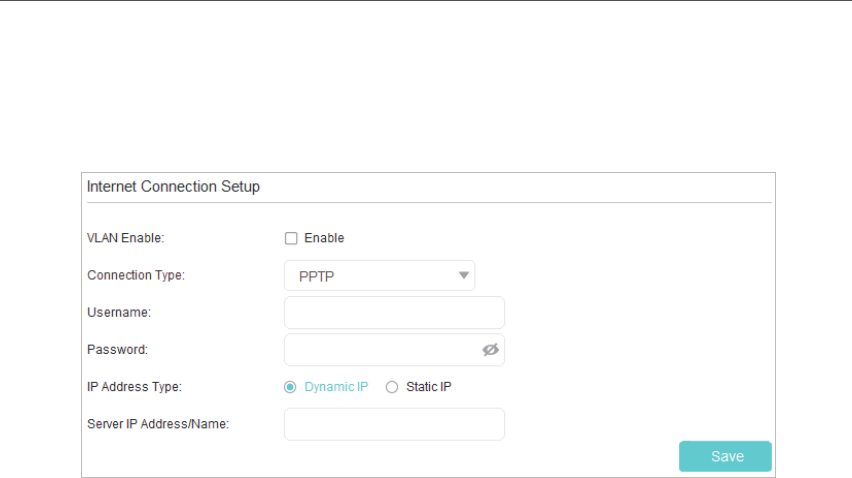Select the Dynamic IP radio button
The height and width of the screenshot is (478, 852).
[x=290, y=387]
